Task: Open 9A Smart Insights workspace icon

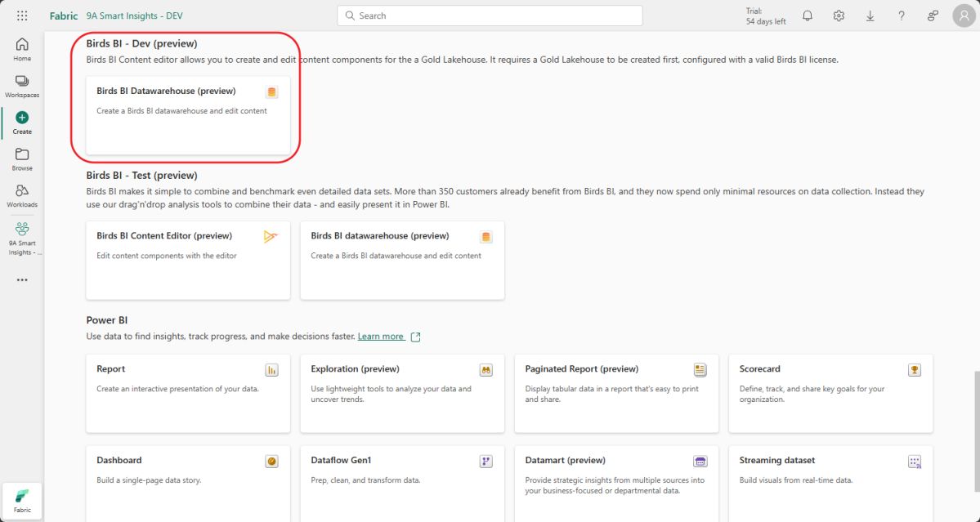Action: click(22, 229)
